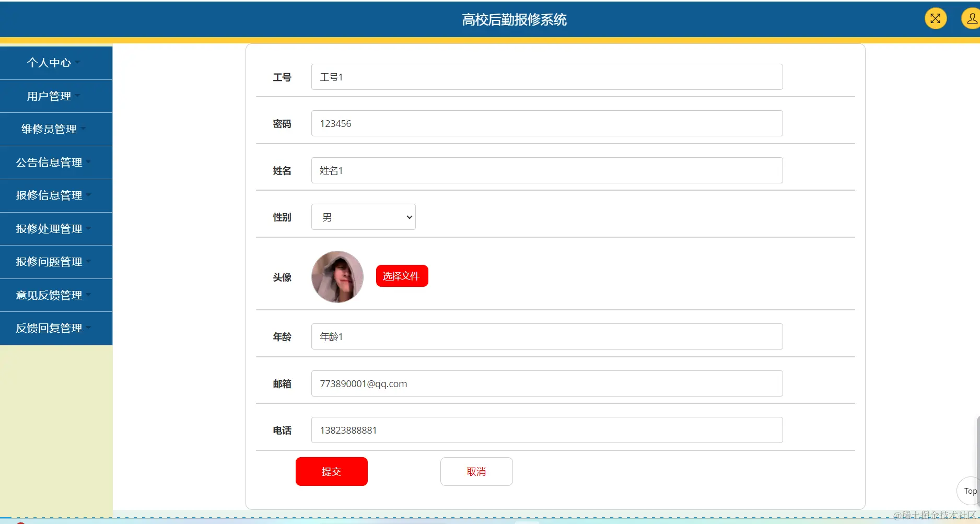This screenshot has height=524, width=980.
Task: Open the 报修信息管理 sidebar menu
Action: coord(56,195)
